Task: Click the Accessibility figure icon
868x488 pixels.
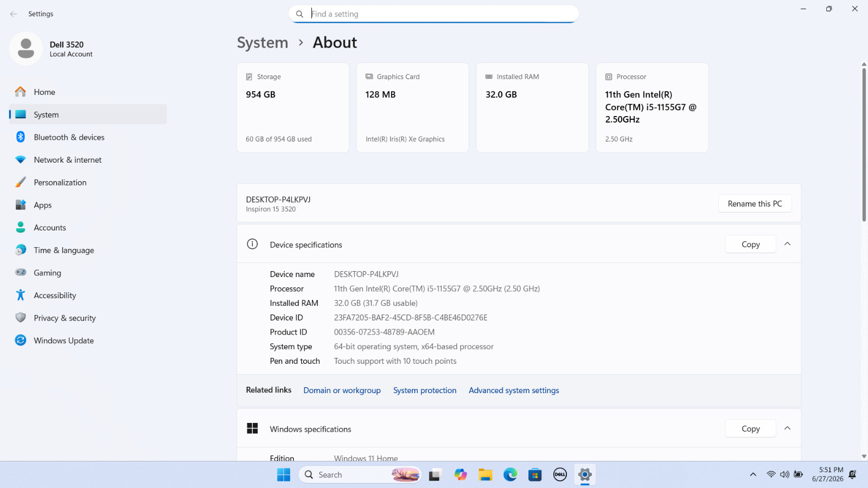Action: [x=21, y=295]
